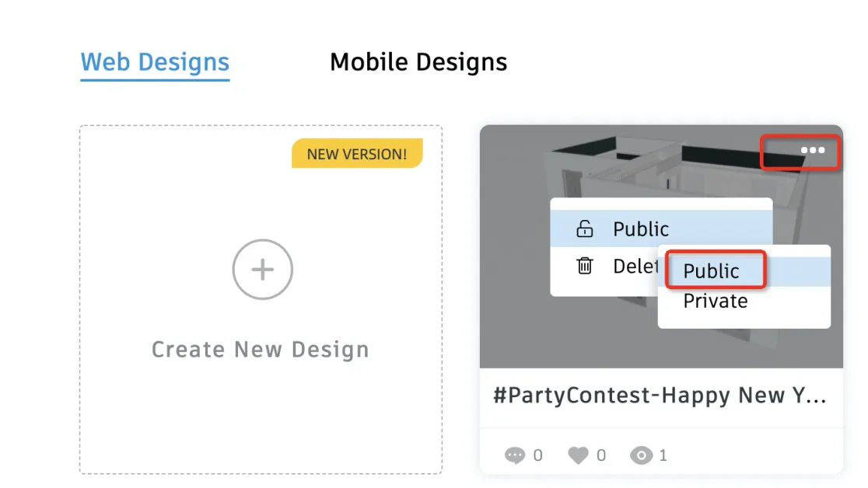Image resolution: width=868 pixels, height=488 pixels.
Task: Switch to the Web Designs tab
Action: tap(155, 62)
